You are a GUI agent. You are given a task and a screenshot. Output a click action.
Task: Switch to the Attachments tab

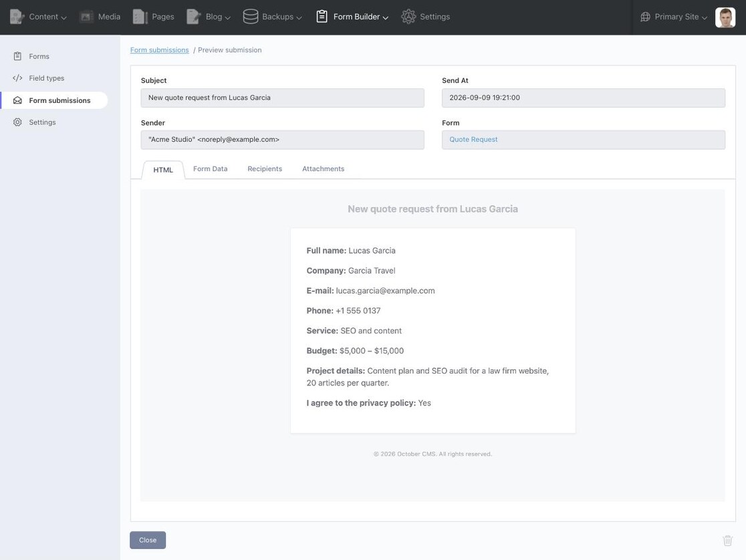pyautogui.click(x=323, y=169)
